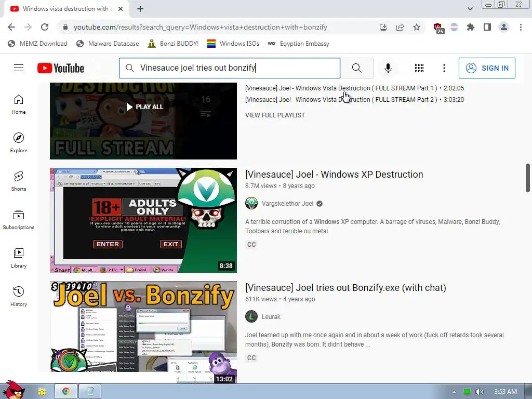Open Bonzi BUDDY! bookmark
This screenshot has width=532, height=399.
pyautogui.click(x=173, y=44)
